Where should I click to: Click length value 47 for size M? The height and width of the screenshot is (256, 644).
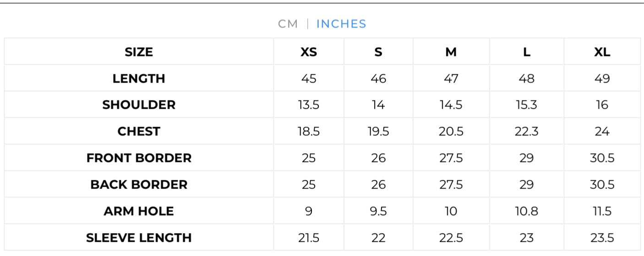click(451, 78)
